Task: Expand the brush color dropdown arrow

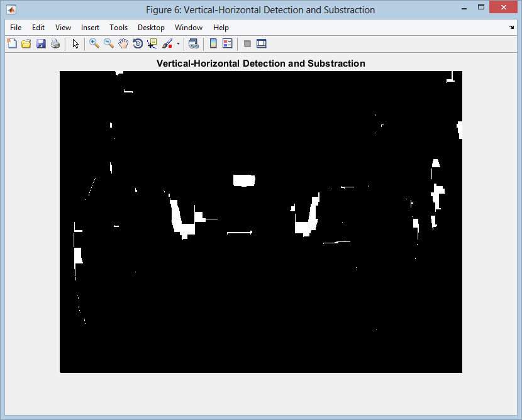Action: click(178, 43)
